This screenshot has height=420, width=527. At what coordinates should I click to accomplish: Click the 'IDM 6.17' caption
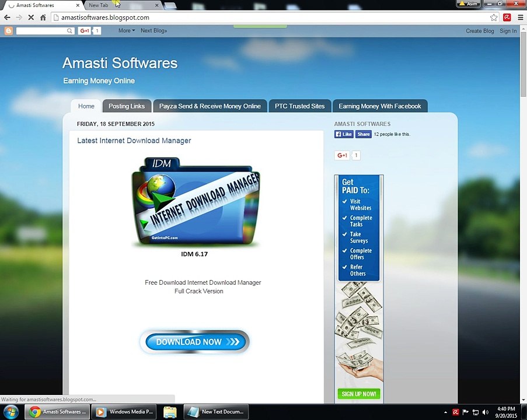194,254
